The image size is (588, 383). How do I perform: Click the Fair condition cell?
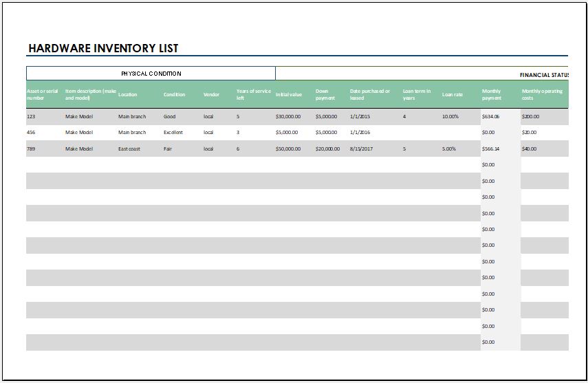point(168,149)
